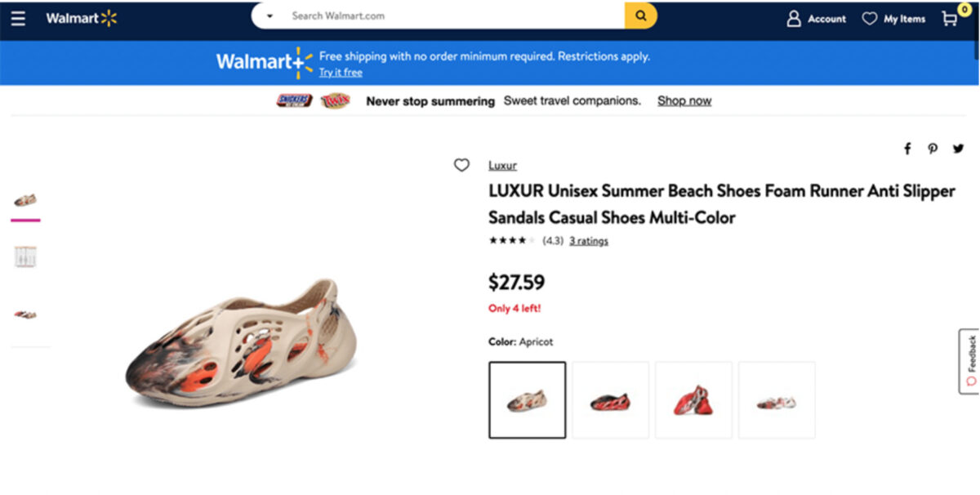Open the Shop now link
This screenshot has height=495, width=980.
coord(684,101)
